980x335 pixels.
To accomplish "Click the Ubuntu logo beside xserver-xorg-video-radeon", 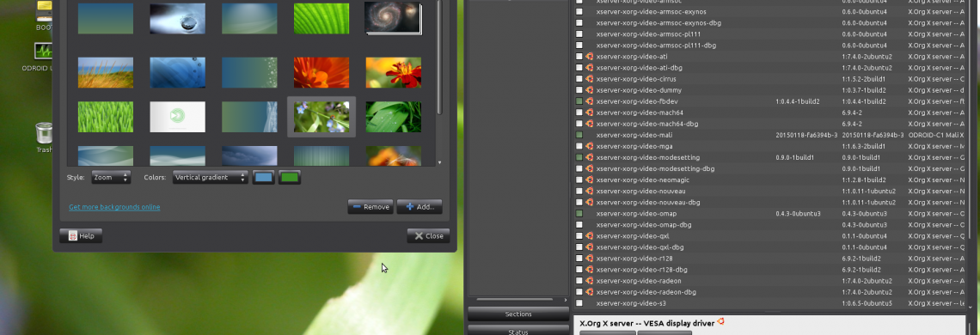I will (589, 281).
